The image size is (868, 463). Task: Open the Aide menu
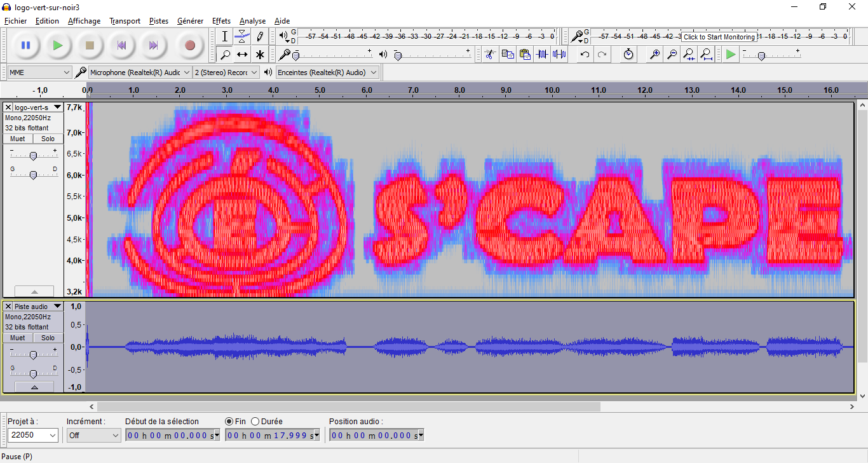(282, 21)
